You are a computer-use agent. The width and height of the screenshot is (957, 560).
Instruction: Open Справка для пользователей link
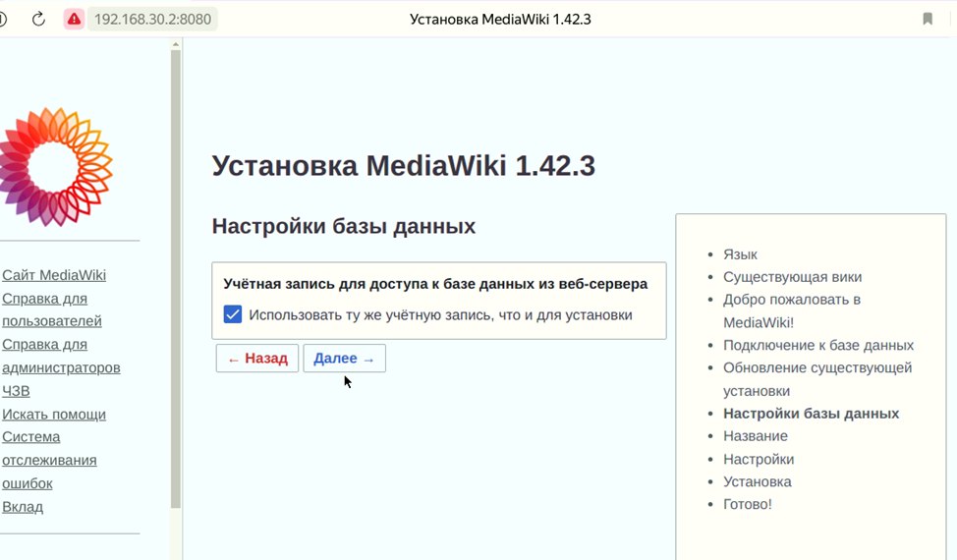pos(52,309)
